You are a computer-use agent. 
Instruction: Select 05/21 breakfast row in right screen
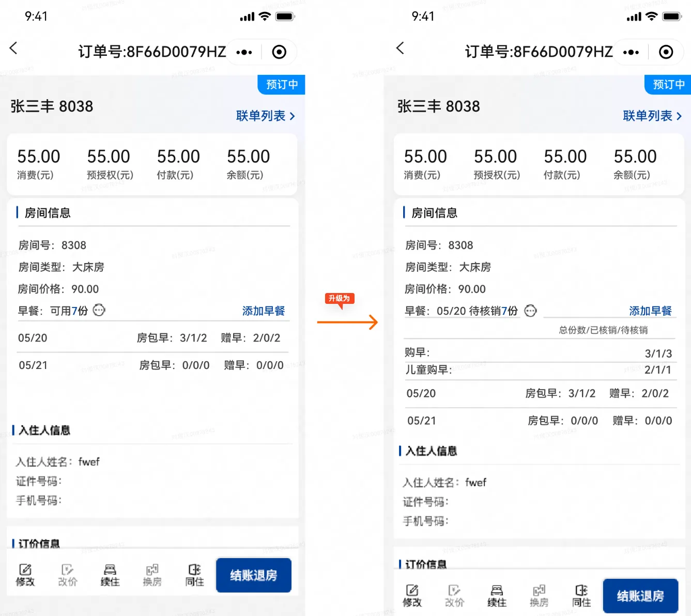point(540,421)
